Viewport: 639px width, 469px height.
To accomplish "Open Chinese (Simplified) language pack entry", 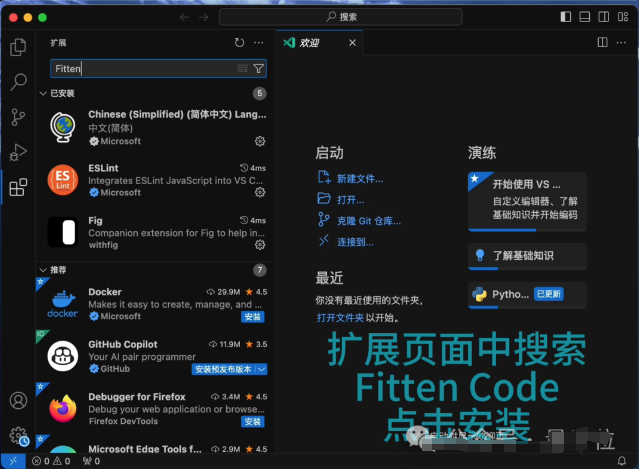I will [156, 128].
